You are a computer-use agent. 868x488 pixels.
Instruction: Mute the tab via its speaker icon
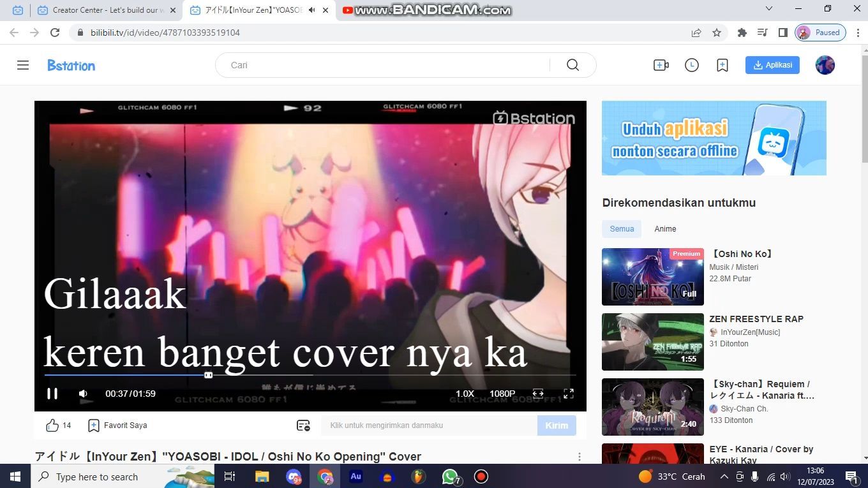coord(312,10)
